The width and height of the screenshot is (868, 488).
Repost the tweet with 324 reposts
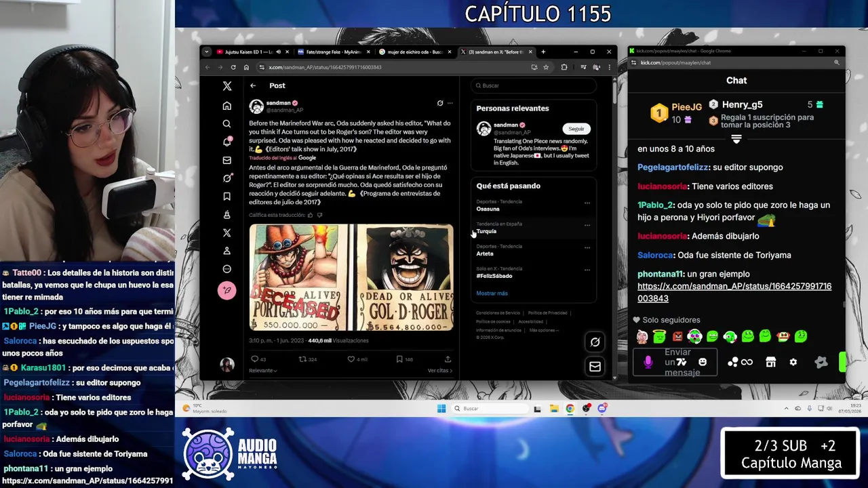tap(308, 359)
